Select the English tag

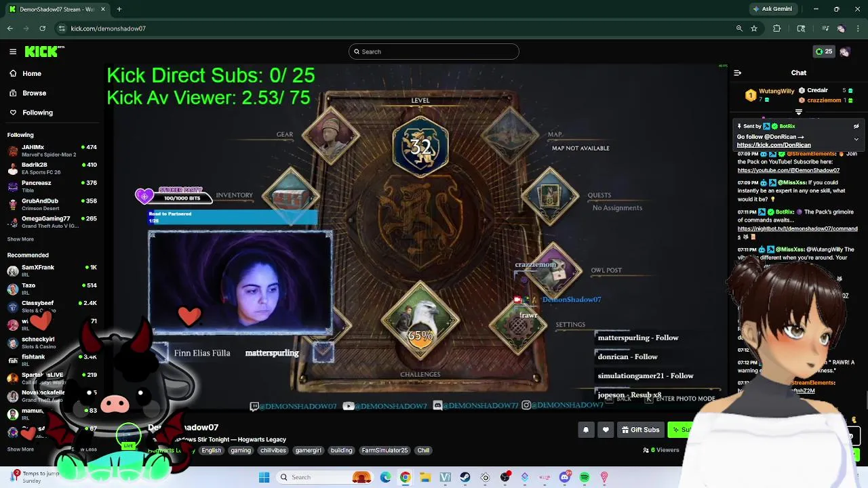point(211,450)
